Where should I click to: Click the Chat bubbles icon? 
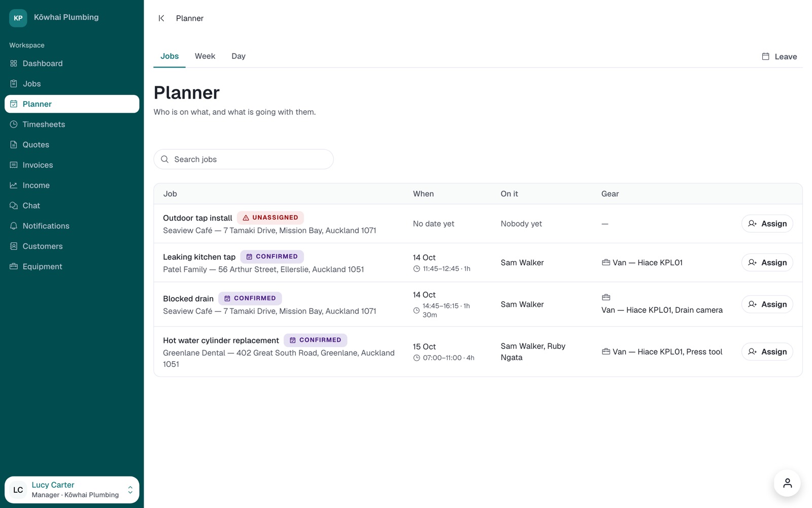tap(14, 206)
